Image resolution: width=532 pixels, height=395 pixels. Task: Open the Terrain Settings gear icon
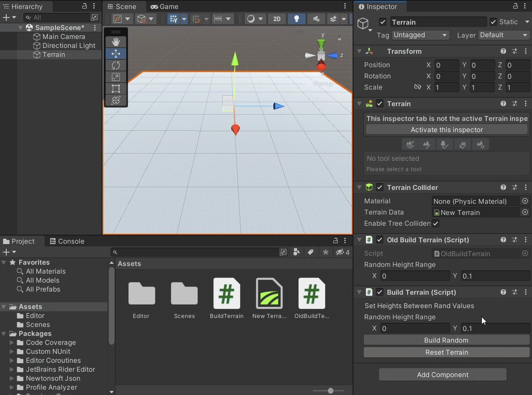point(481,144)
